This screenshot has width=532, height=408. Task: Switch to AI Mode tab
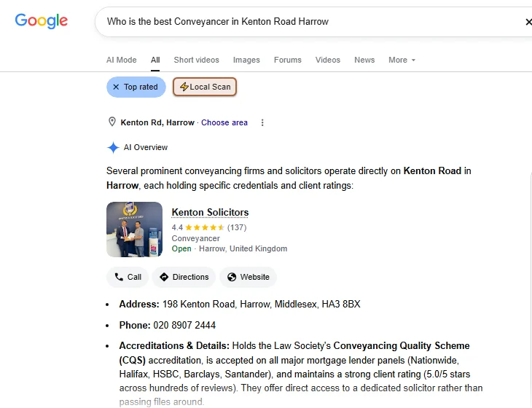click(x=122, y=60)
